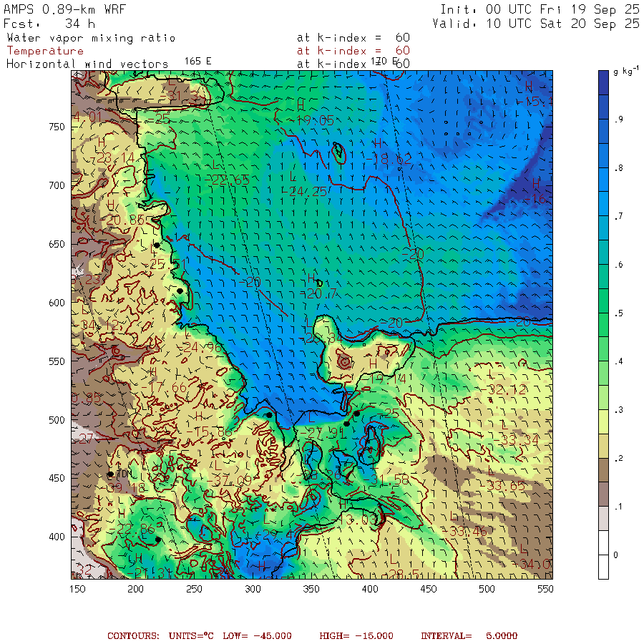This screenshot has width=644, height=644.
Task: Click the red "Temperature" legend label
Action: click(45, 51)
